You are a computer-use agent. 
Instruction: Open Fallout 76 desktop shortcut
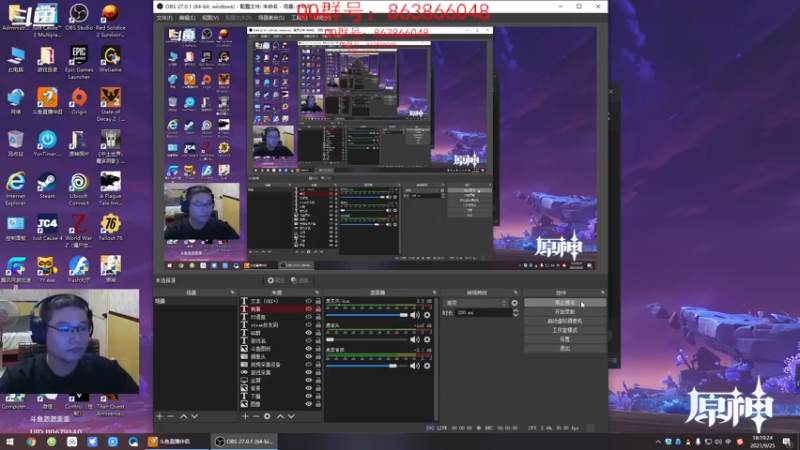coord(110,228)
